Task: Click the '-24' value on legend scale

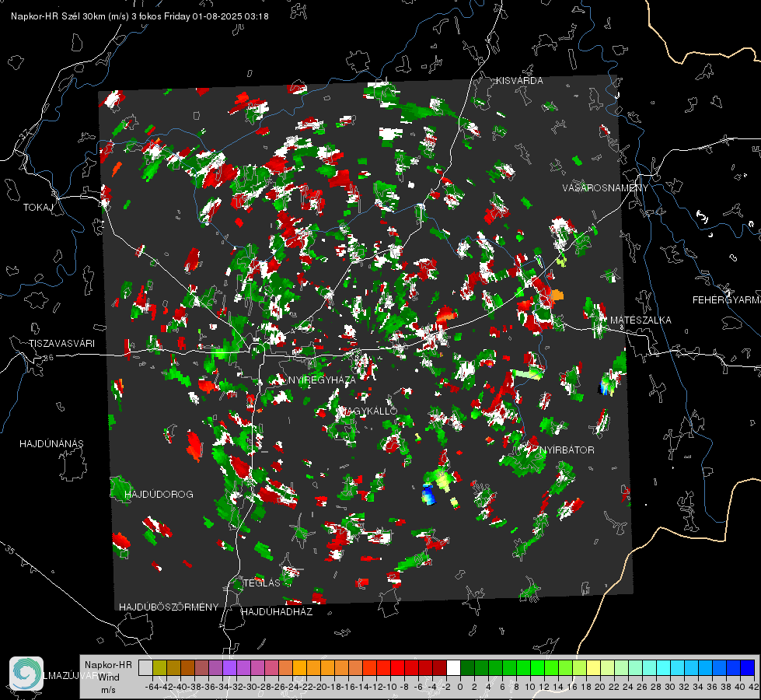Action: click(x=292, y=687)
